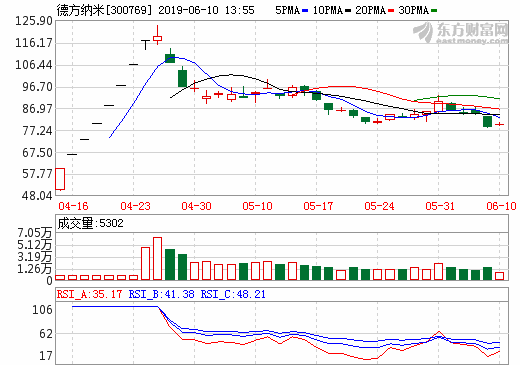The width and height of the screenshot is (520, 365).
Task: Click the price axis label 48.04
Action: [37, 196]
